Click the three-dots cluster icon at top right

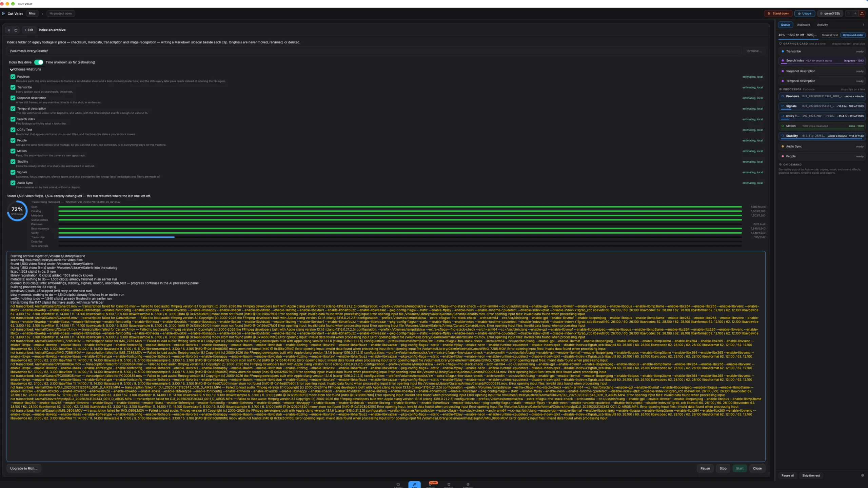point(862,14)
